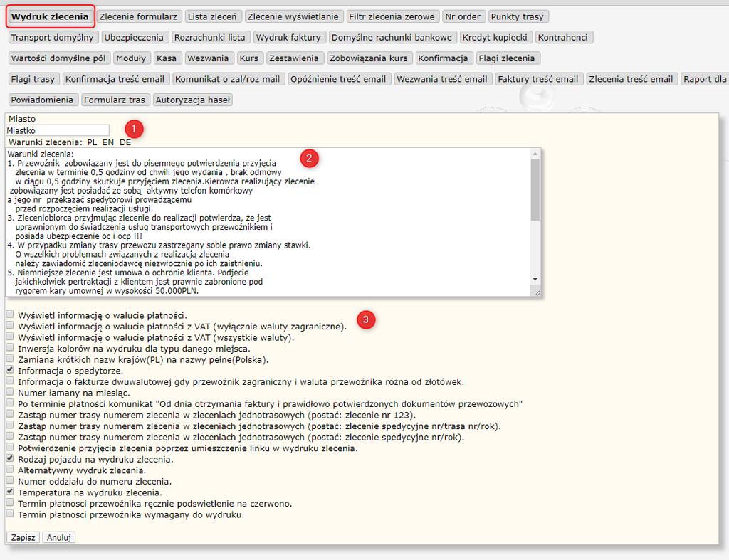729x560 pixels.
Task: Open Ubezpieczenia tab
Action: (x=134, y=37)
